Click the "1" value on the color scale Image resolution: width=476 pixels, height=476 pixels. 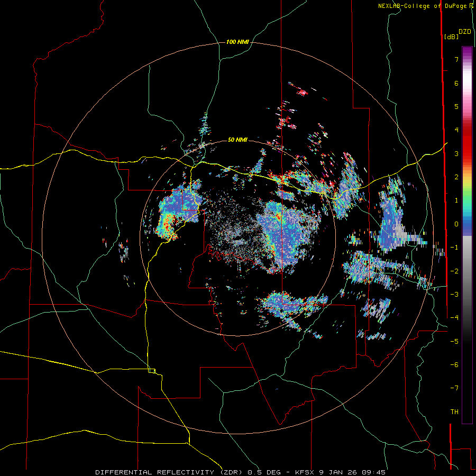456,200
